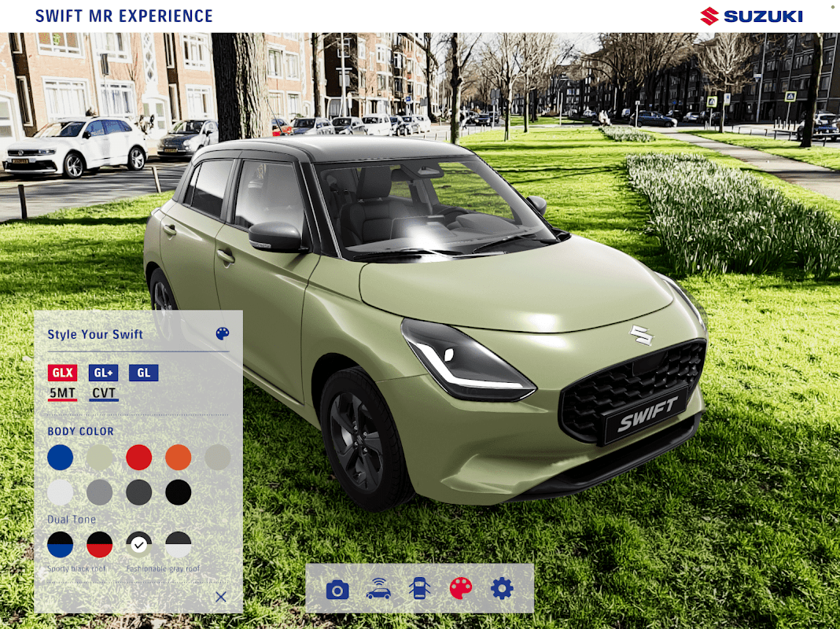The height and width of the screenshot is (629, 840).
Task: Pick the black body color
Action: 179,492
